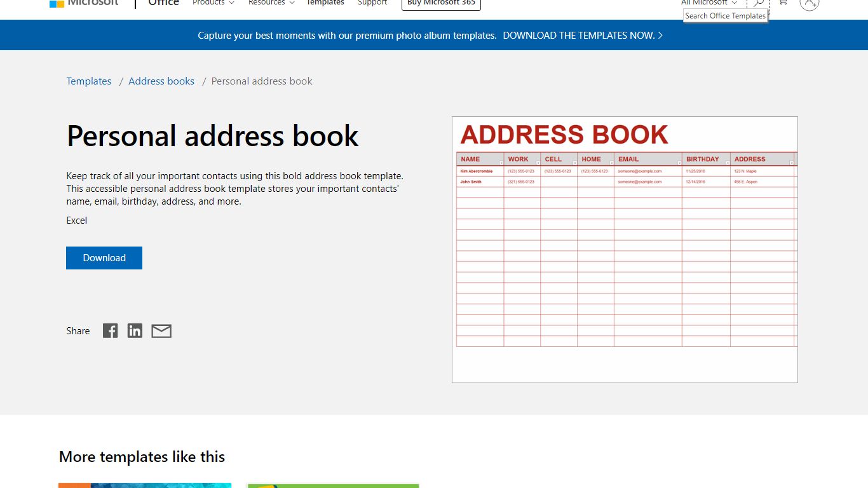
Task: Share template via LinkedIn icon
Action: click(x=135, y=330)
